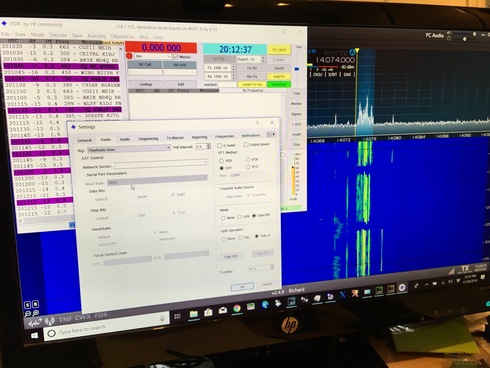Toggle the Menus checkbox

(x=175, y=57)
